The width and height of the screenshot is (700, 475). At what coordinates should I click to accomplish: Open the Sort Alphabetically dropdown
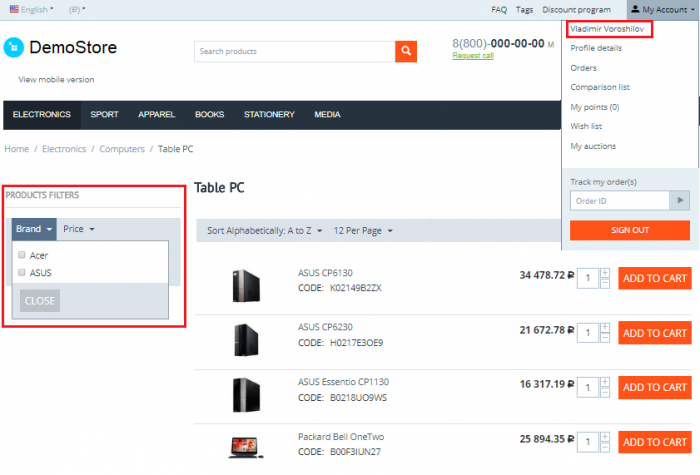[264, 231]
